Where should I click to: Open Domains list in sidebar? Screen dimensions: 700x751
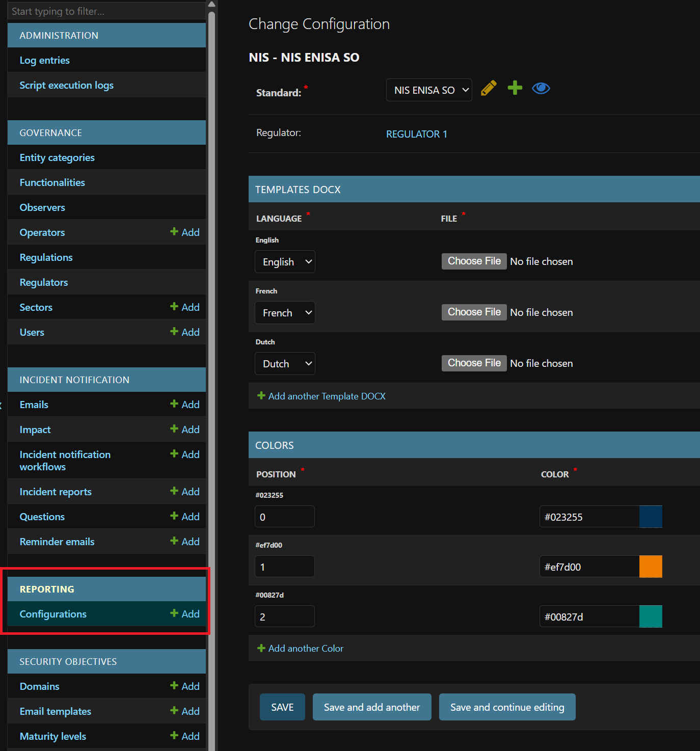point(40,686)
